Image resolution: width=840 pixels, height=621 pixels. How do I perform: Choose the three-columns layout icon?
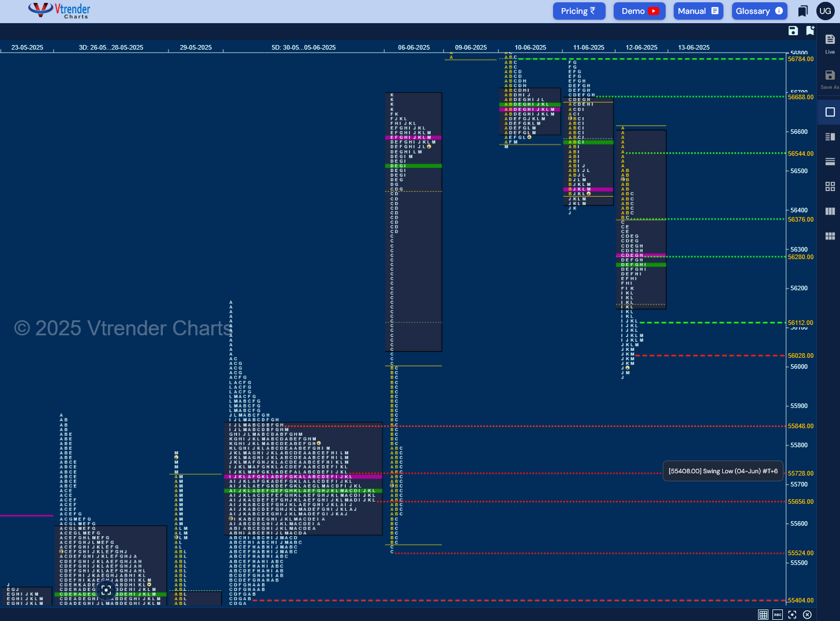pos(830,211)
